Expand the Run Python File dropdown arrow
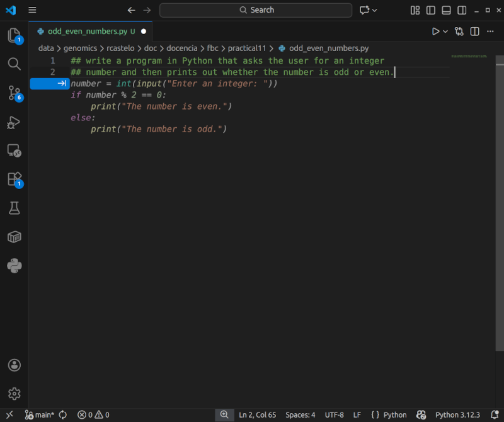 click(445, 31)
